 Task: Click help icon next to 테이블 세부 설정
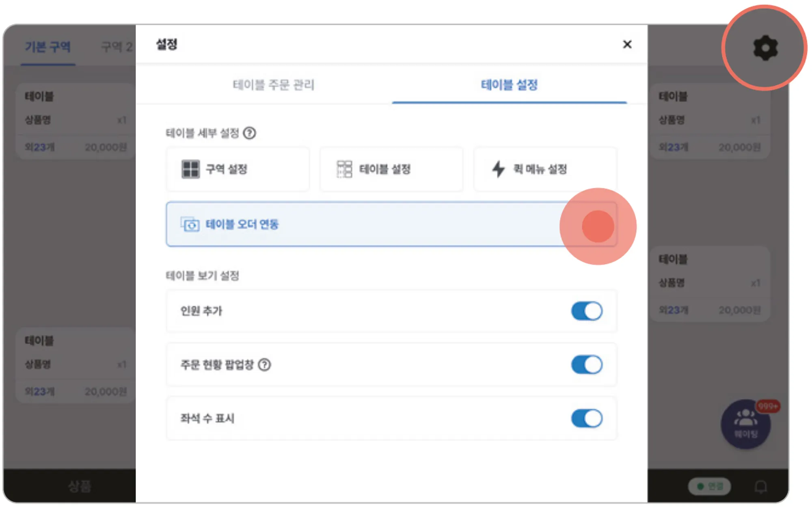249,133
